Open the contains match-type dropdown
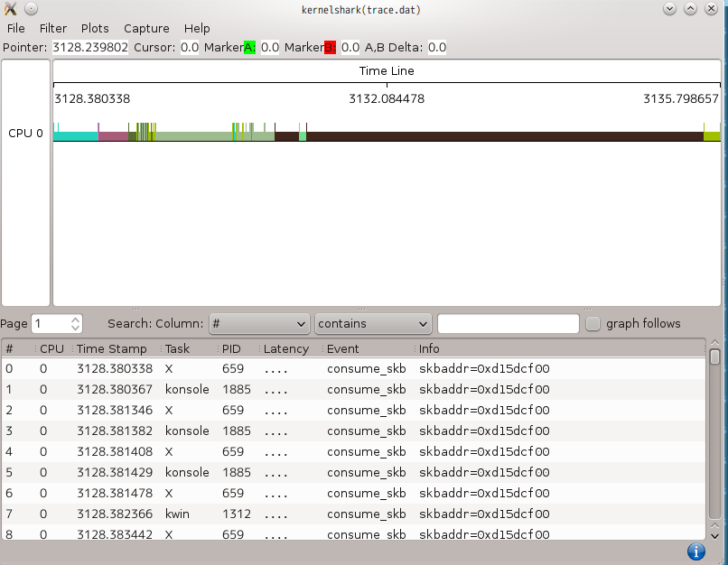The width and height of the screenshot is (728, 565). pyautogui.click(x=373, y=324)
